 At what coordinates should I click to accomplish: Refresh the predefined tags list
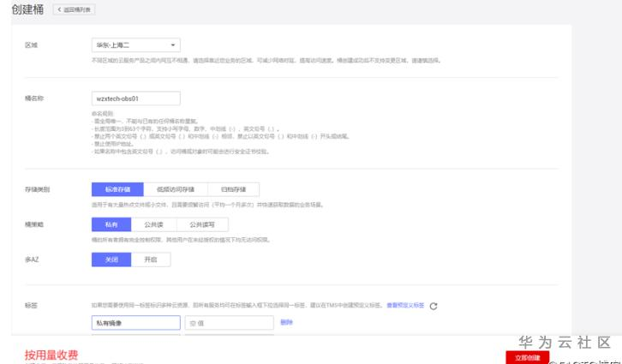tap(434, 306)
